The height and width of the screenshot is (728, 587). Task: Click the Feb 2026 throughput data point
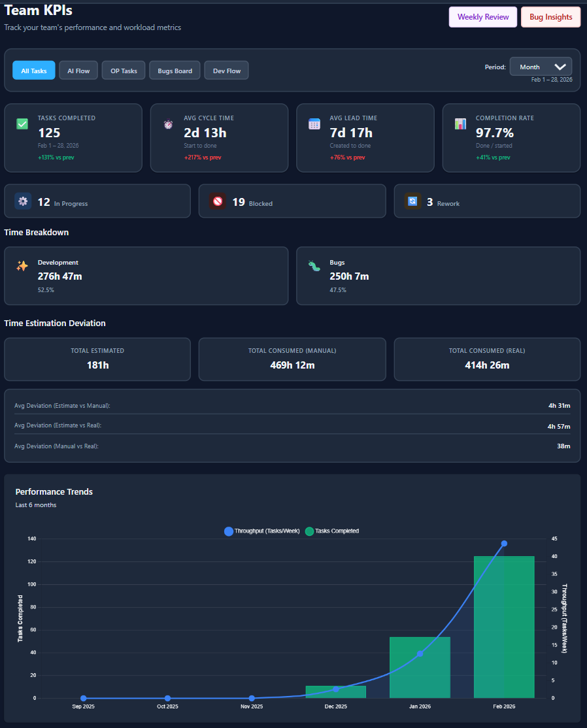pyautogui.click(x=504, y=544)
